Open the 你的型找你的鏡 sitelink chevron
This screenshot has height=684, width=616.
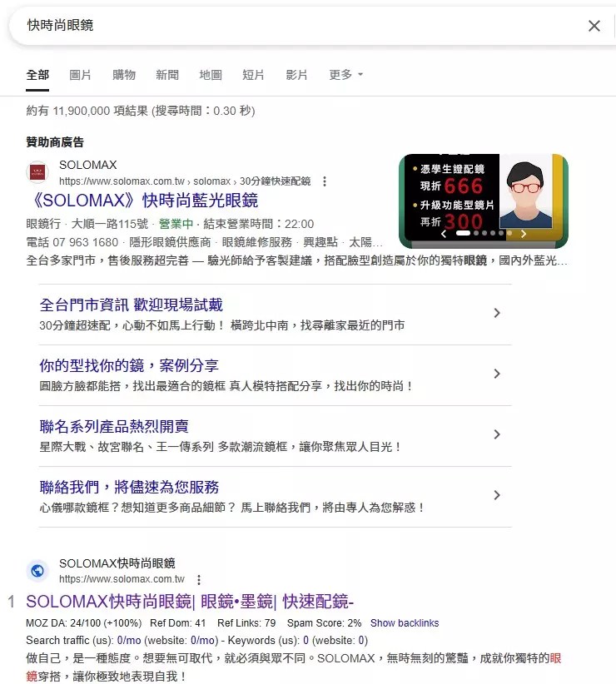pos(497,374)
